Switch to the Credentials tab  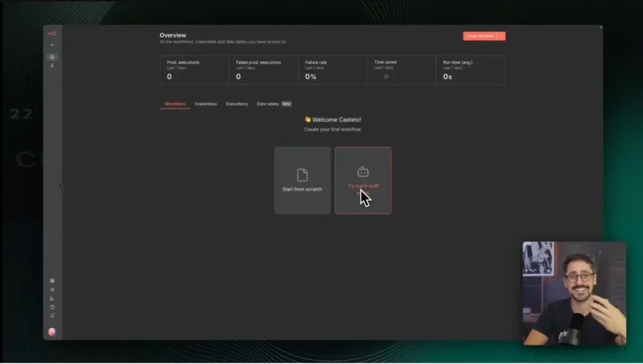[x=206, y=104]
